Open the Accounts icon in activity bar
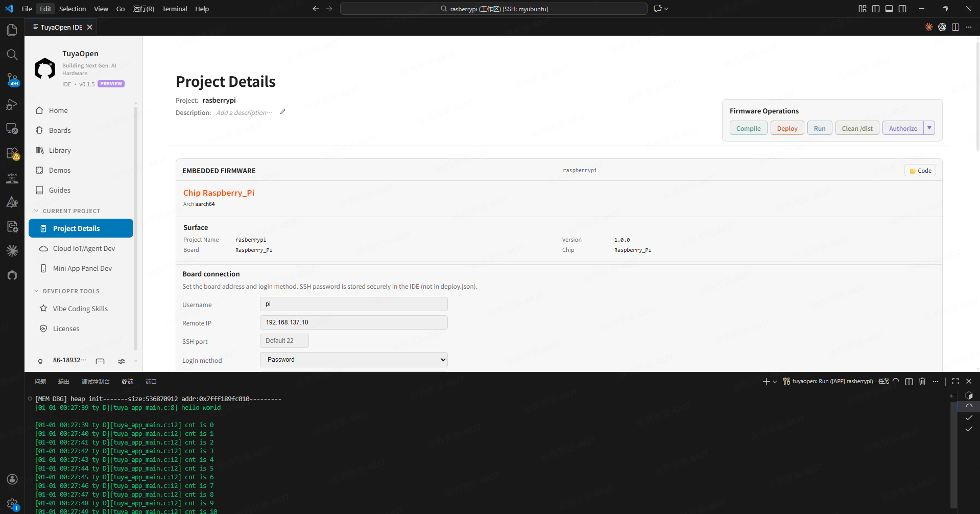This screenshot has width=980, height=514. [x=12, y=479]
